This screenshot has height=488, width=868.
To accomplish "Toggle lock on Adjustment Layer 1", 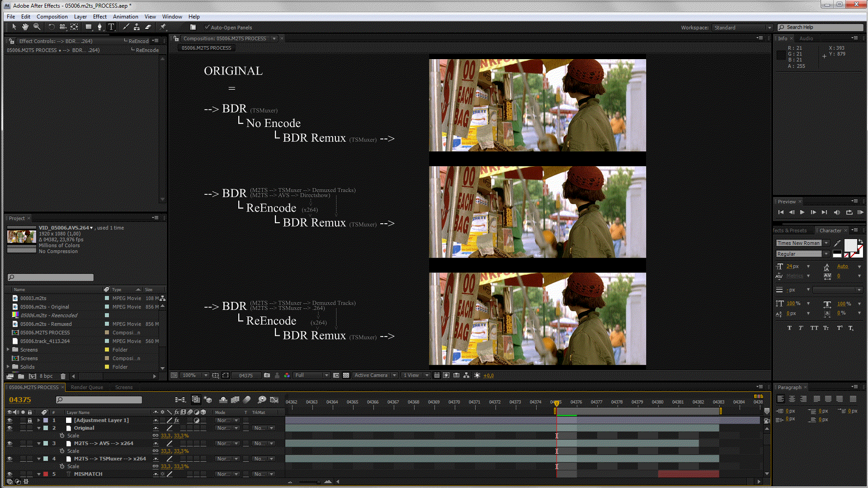I will coord(30,420).
